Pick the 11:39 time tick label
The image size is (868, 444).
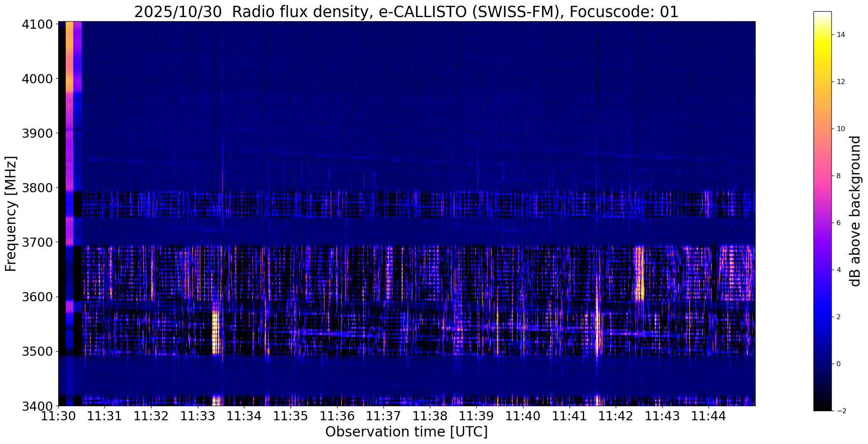[477, 416]
